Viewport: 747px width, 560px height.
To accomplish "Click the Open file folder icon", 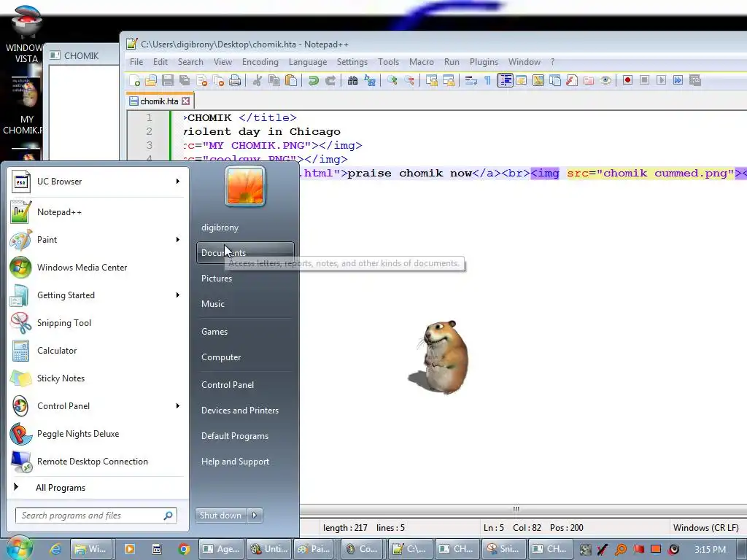I will (151, 80).
